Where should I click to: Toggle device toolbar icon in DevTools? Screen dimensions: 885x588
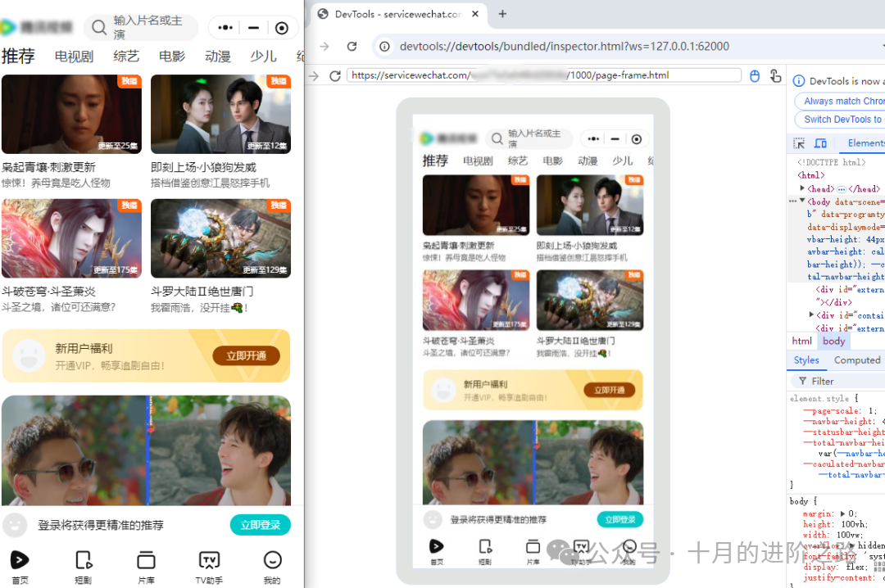click(x=820, y=143)
